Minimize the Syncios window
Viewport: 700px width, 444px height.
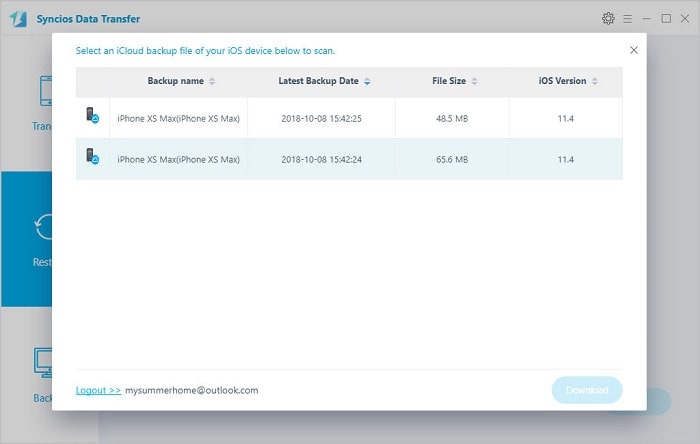(646, 19)
